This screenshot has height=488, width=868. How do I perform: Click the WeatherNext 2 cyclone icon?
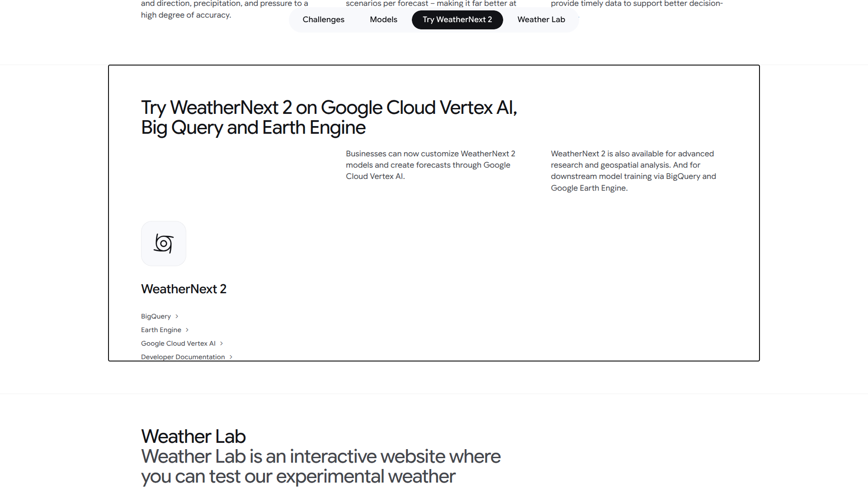pos(163,243)
